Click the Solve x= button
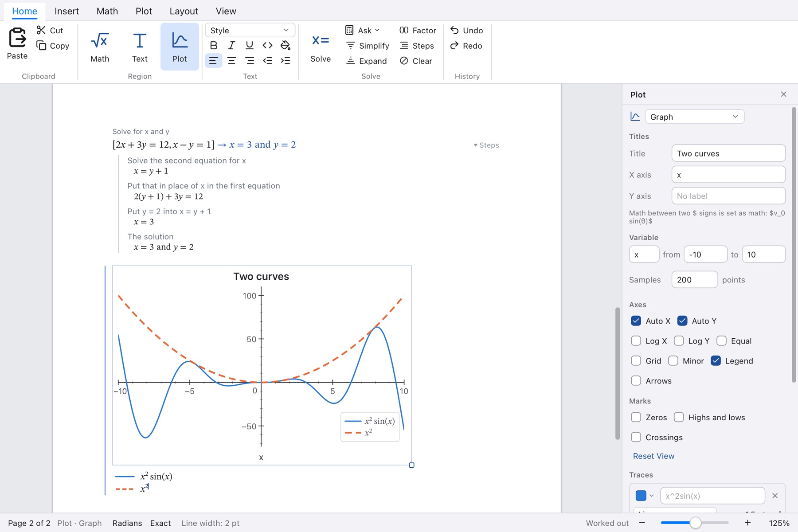This screenshot has height=532, width=798. coord(321,47)
